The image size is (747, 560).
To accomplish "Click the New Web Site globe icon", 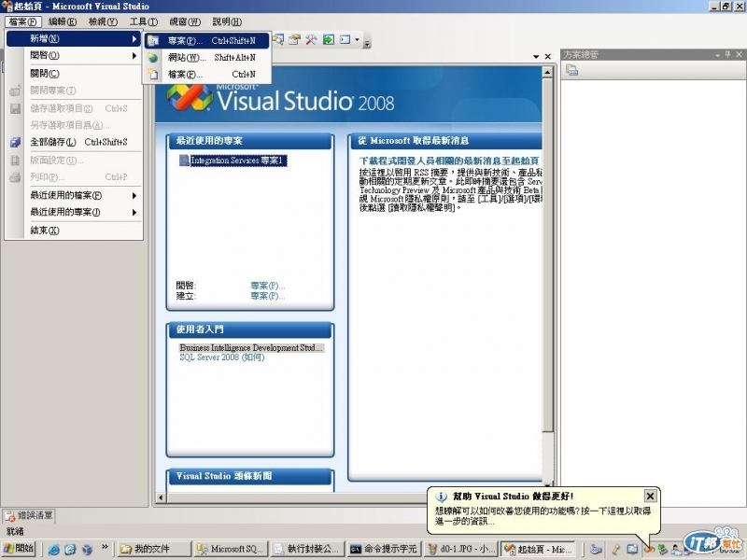I will (152, 58).
